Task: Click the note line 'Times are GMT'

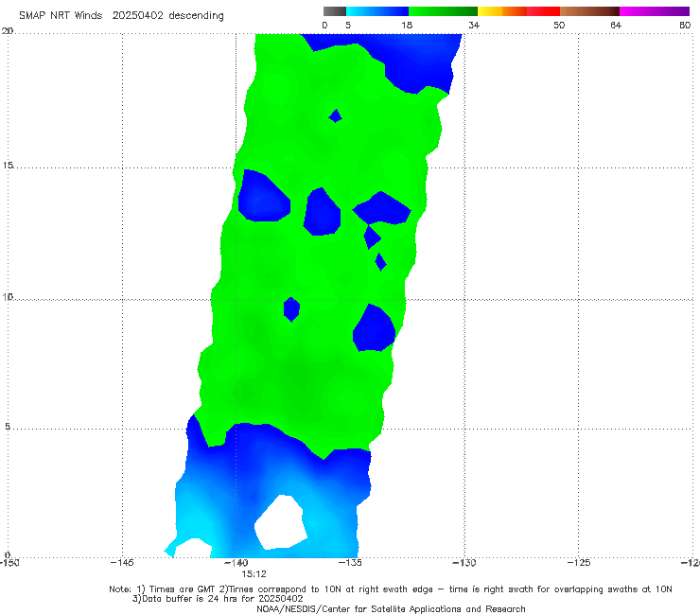Action: tap(182, 589)
